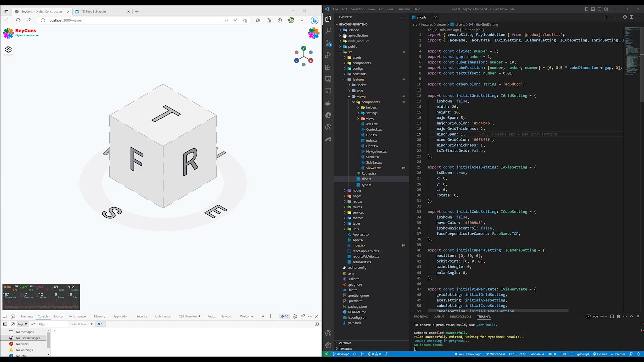Open Run and Debug view icon
The width and height of the screenshot is (644, 362).
tap(328, 55)
